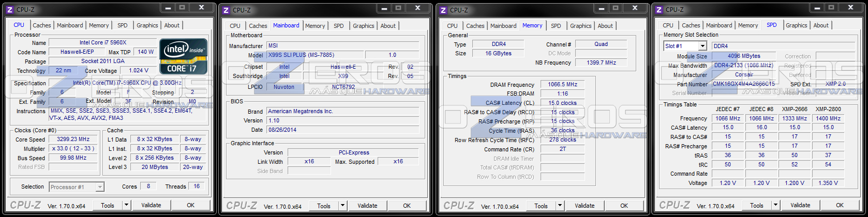Open Mainboard tab in the CPU tab window
868x217 pixels.
coord(70,25)
